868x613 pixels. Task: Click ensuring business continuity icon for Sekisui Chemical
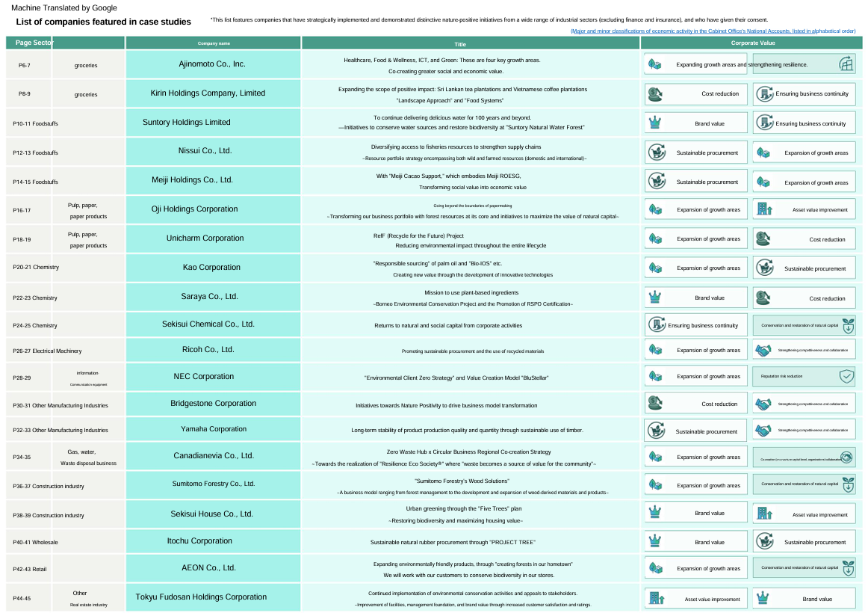point(655,325)
